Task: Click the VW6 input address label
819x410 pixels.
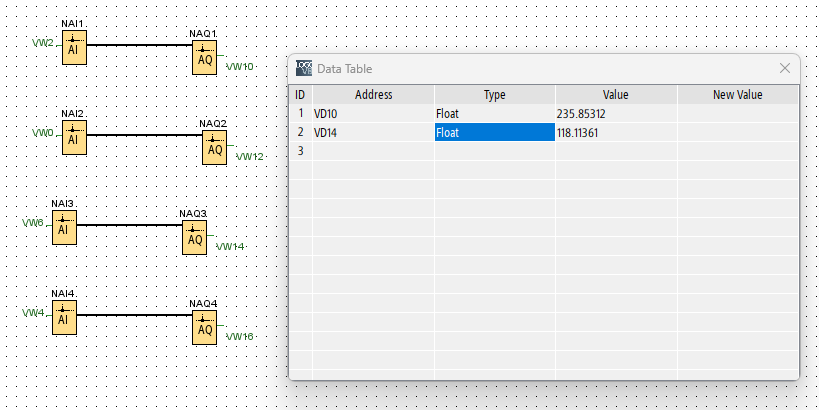Action: click(x=33, y=223)
